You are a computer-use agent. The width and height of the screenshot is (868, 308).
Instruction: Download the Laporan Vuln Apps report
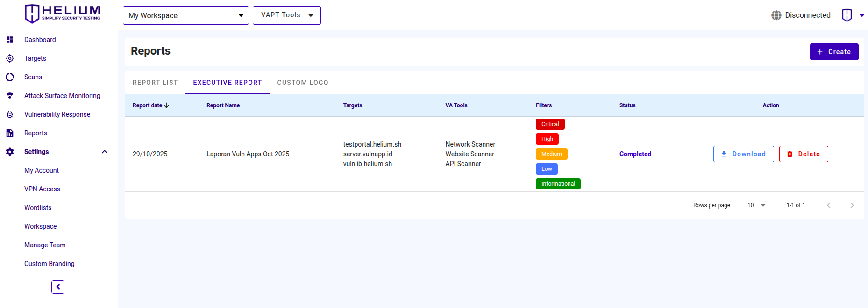[743, 154]
